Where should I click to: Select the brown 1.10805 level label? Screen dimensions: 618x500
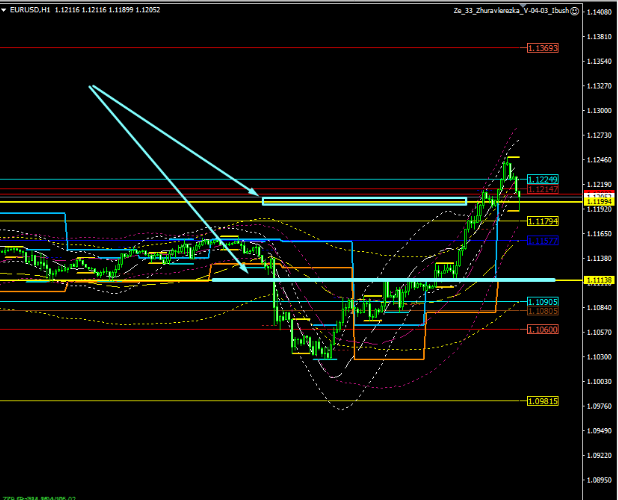(542, 311)
